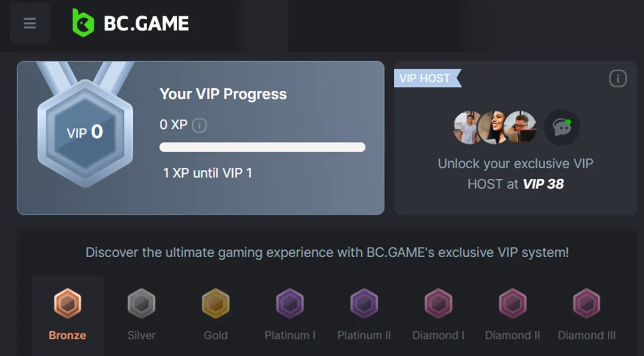Open the hamburger navigation menu

29,23
